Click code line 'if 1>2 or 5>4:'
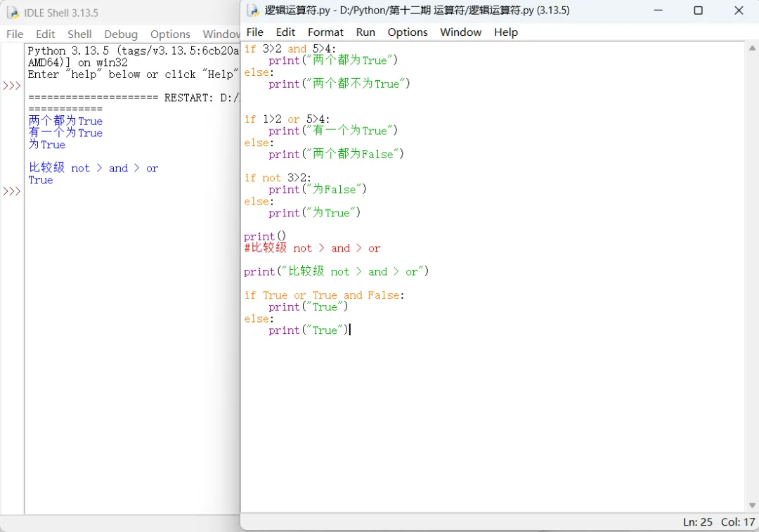 click(287, 119)
